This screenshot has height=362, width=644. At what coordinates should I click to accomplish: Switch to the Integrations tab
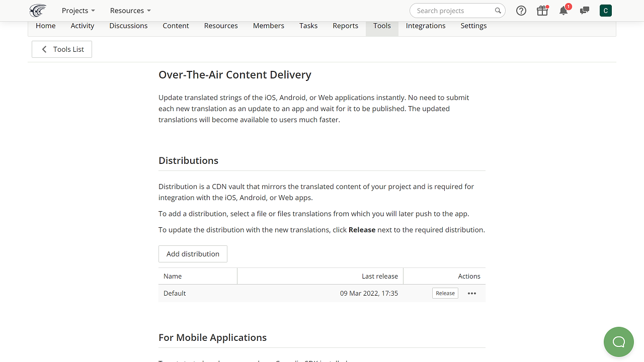point(426,26)
